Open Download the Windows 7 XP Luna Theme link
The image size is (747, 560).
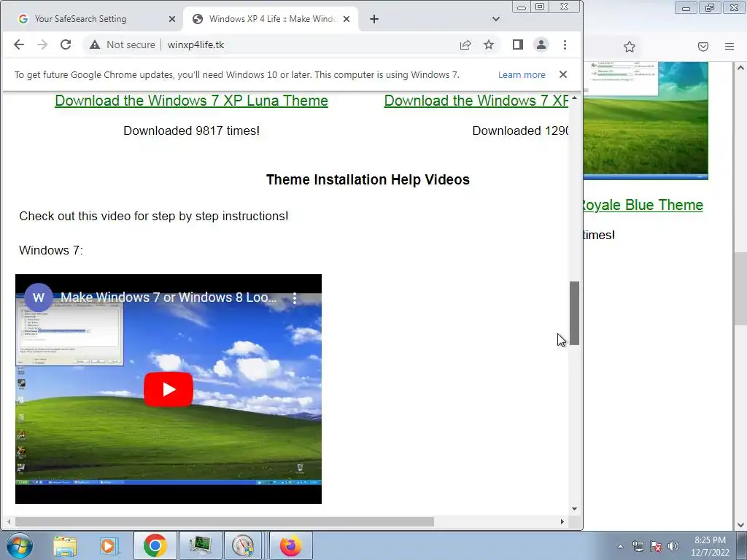tap(192, 101)
